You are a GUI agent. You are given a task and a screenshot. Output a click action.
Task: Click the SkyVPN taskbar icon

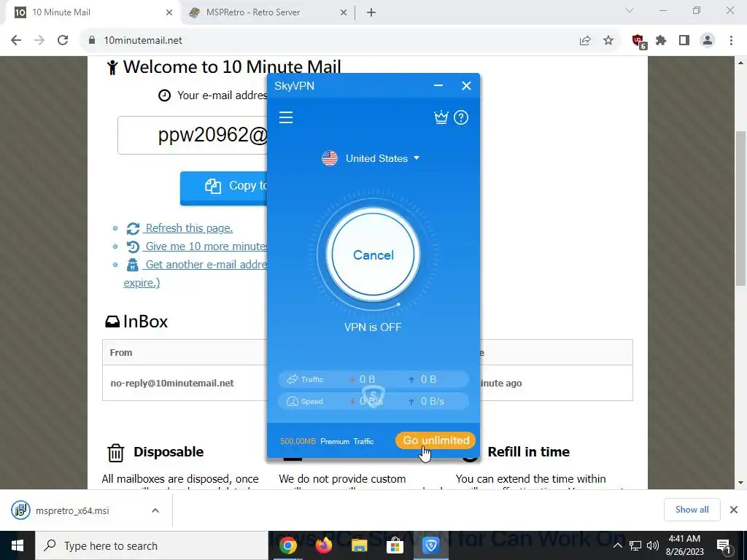pyautogui.click(x=430, y=545)
